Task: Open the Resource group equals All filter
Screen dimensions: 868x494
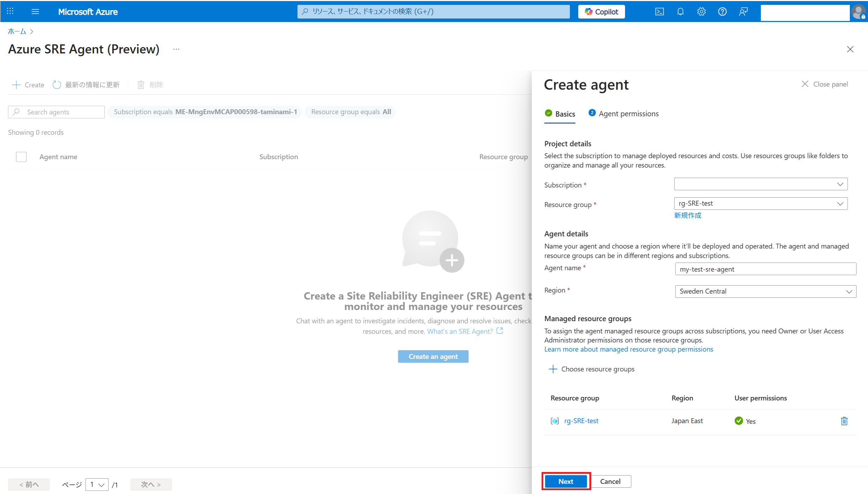Action: pyautogui.click(x=351, y=112)
